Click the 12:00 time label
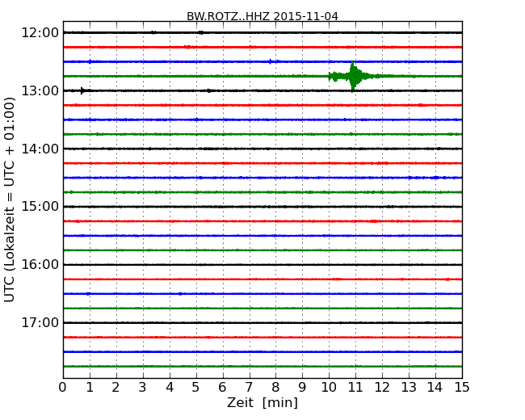 pyautogui.click(x=40, y=33)
